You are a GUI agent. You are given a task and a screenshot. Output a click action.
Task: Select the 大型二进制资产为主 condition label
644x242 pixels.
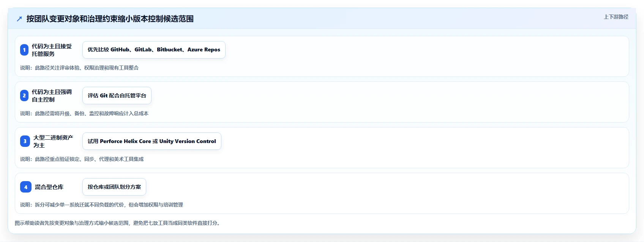(x=53, y=141)
